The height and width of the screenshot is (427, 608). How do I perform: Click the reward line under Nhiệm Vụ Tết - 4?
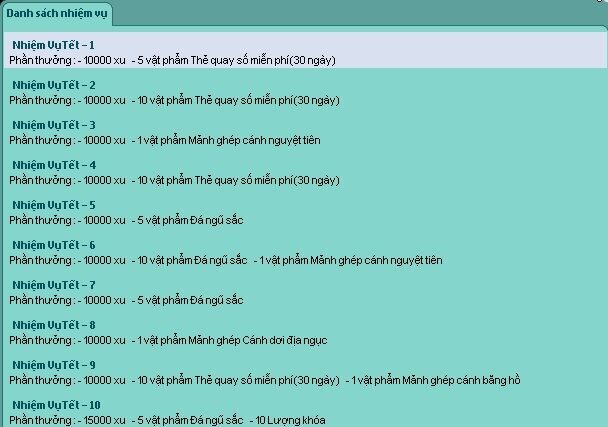point(174,180)
